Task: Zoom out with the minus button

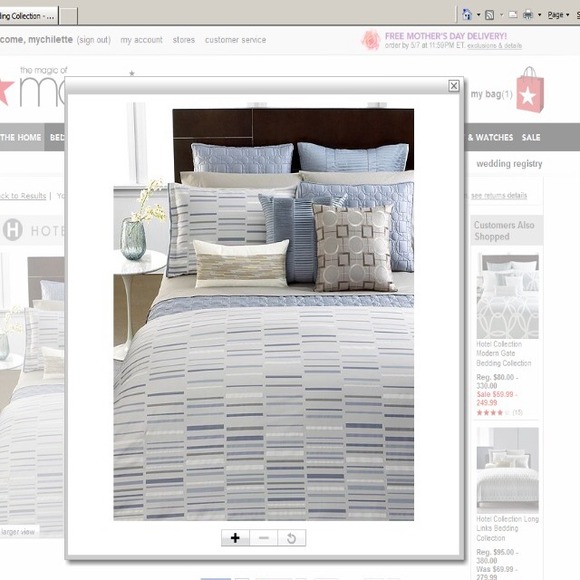Action: 263,538
